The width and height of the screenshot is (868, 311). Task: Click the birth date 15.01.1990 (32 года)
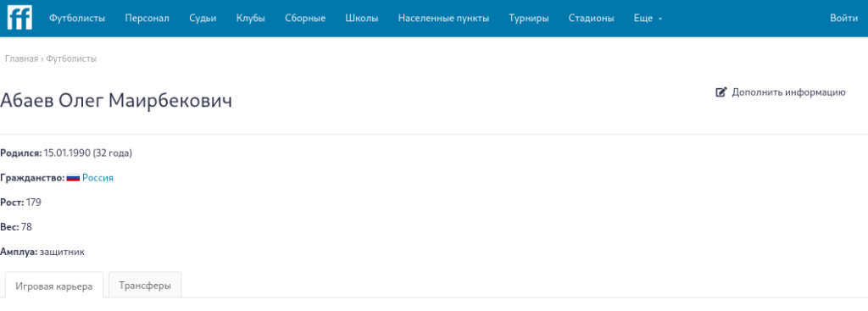click(x=88, y=153)
